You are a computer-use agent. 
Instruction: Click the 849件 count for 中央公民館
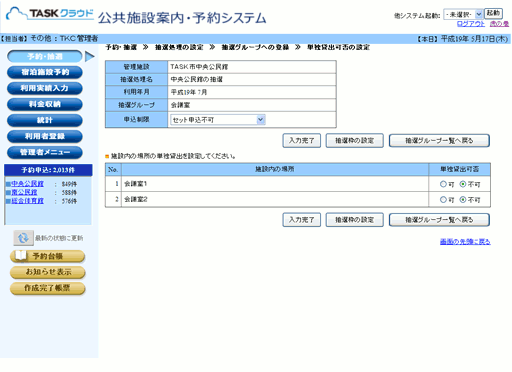(x=69, y=184)
